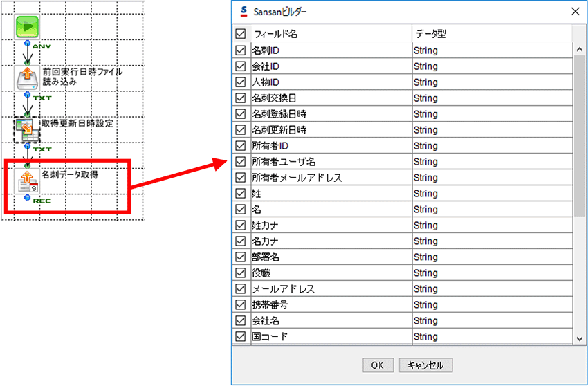Uncheck the 名 checkbox
This screenshot has height=386, width=588.
[x=240, y=210]
